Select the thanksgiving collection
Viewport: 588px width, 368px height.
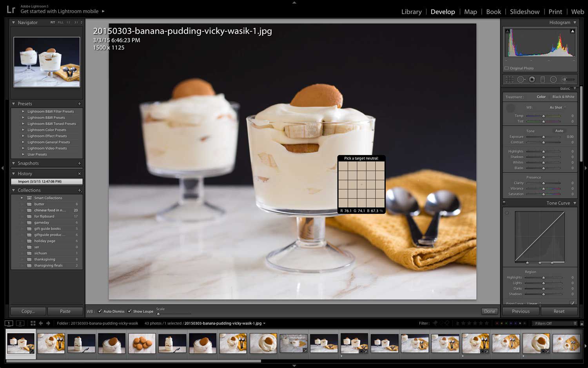click(44, 259)
